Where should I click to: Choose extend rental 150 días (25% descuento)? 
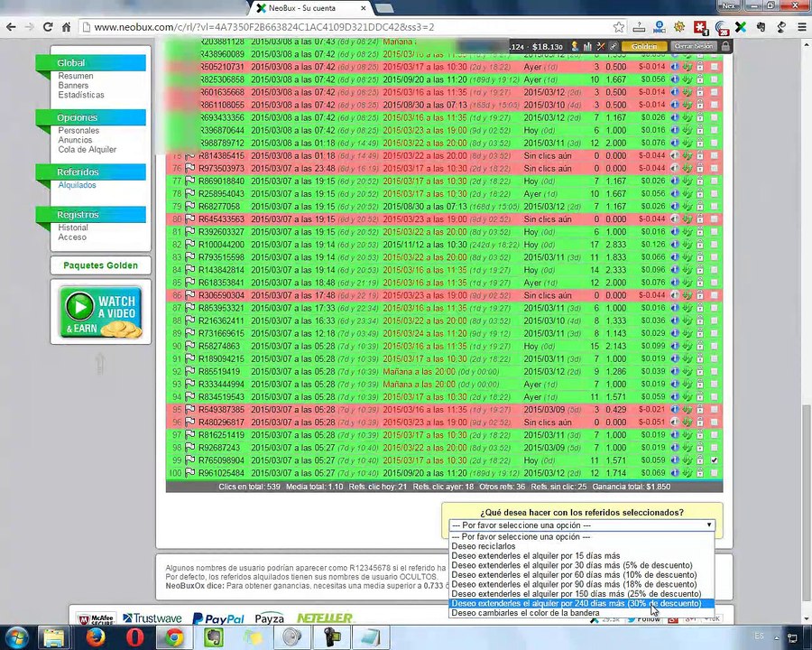(x=582, y=594)
